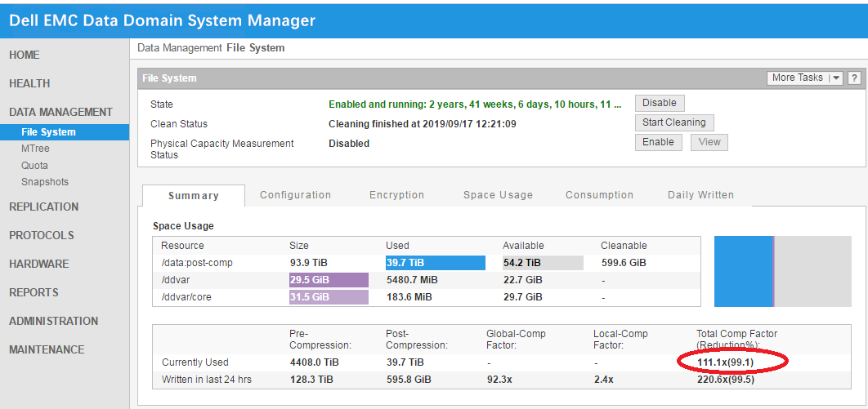
Task: Click the 595.8 GiB post-compression value
Action: coord(409,380)
